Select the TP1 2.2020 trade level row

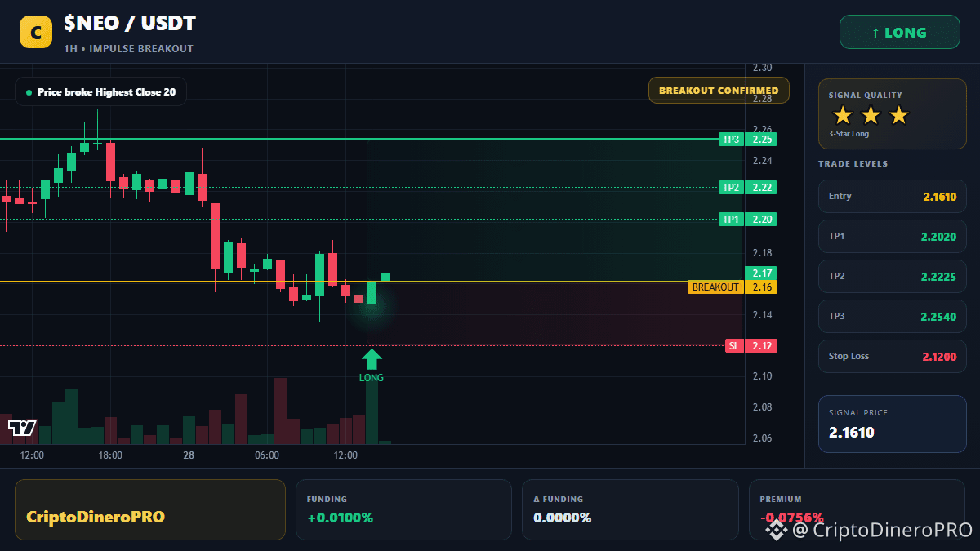pos(893,236)
